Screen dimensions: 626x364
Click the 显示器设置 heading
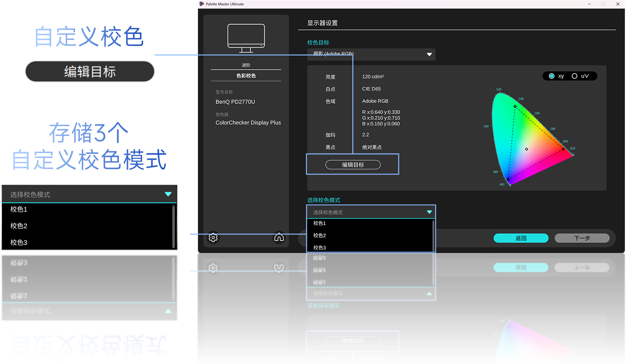(322, 23)
